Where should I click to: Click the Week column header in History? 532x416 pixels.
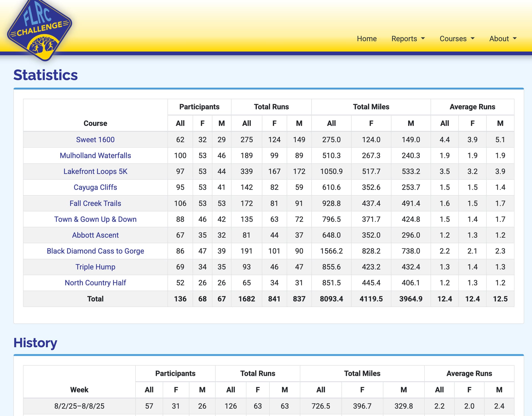(x=79, y=390)
